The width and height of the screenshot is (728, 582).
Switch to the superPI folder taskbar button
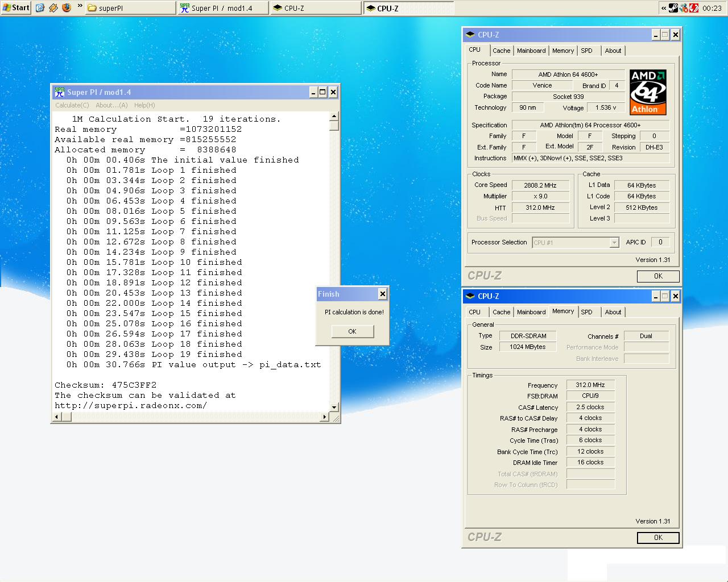click(130, 8)
